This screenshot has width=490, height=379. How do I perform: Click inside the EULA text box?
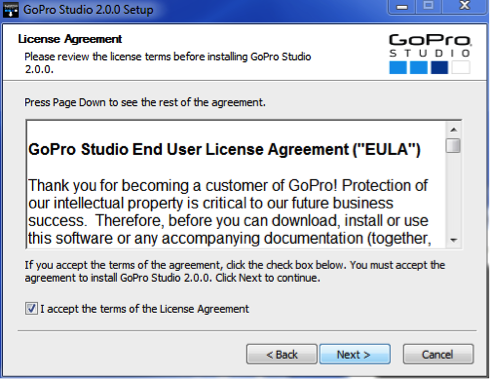tap(236, 185)
